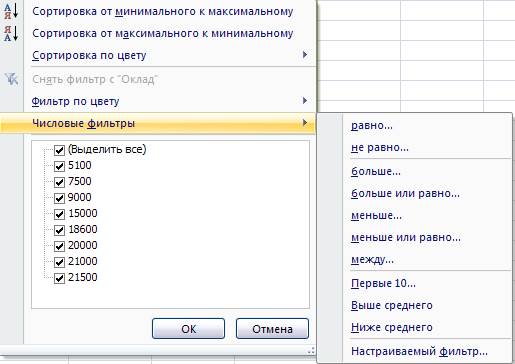The image size is (515, 364).
Task: Expand the Сортировка по цвету submenu arrow
Action: pyautogui.click(x=305, y=55)
